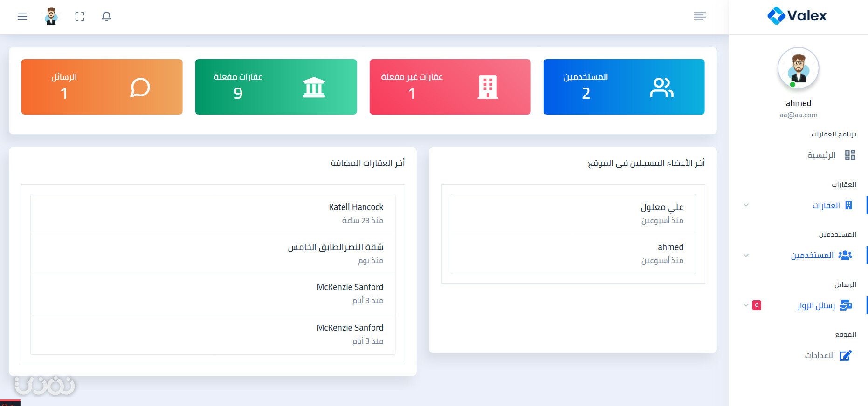Image resolution: width=868 pixels, height=406 pixels.
Task: Click the count 9 on the عقارات مفعلة card
Action: click(x=238, y=94)
